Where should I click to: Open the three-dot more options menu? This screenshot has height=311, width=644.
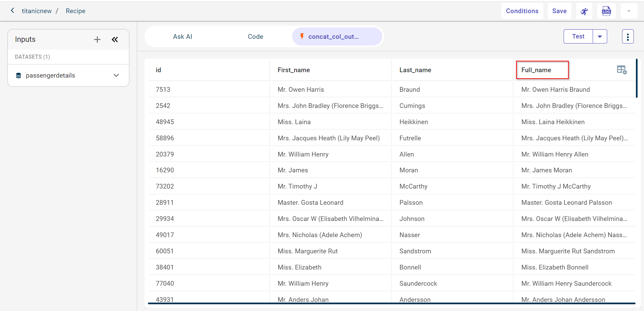(627, 36)
